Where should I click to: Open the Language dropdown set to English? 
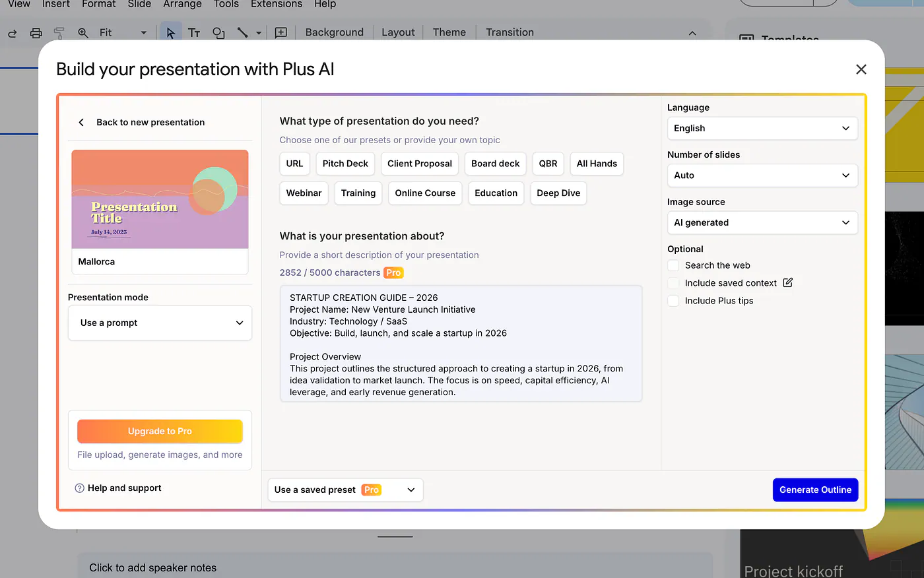(x=762, y=128)
